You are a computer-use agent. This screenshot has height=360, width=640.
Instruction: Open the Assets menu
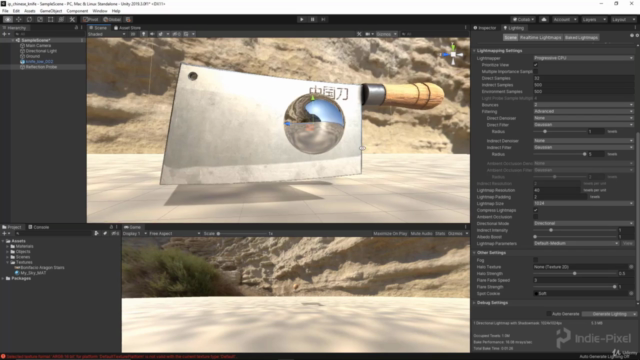[30, 11]
